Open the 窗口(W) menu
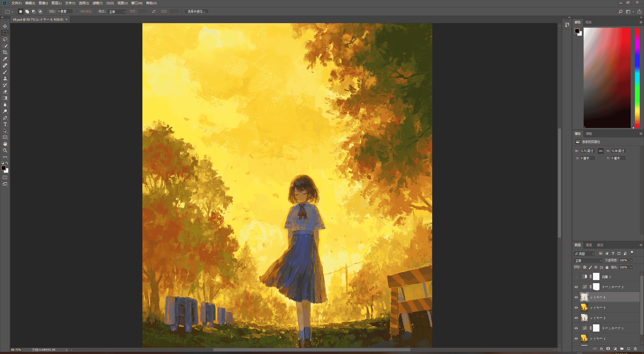 (x=137, y=3)
